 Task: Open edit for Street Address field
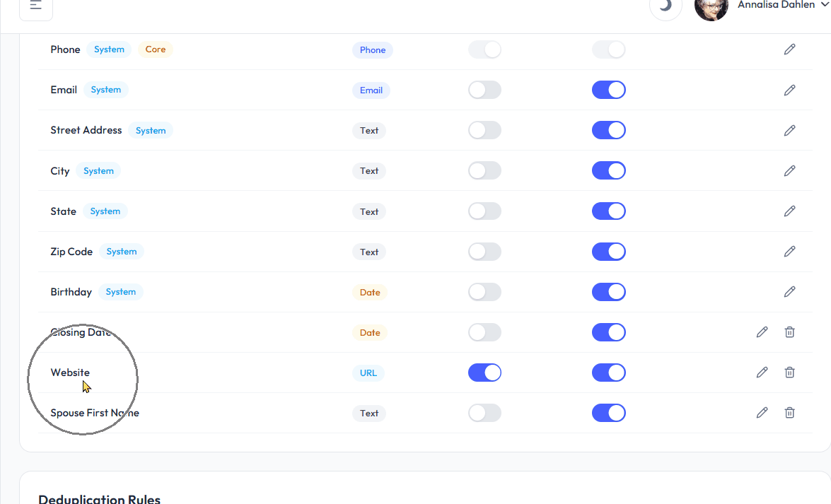(x=789, y=130)
